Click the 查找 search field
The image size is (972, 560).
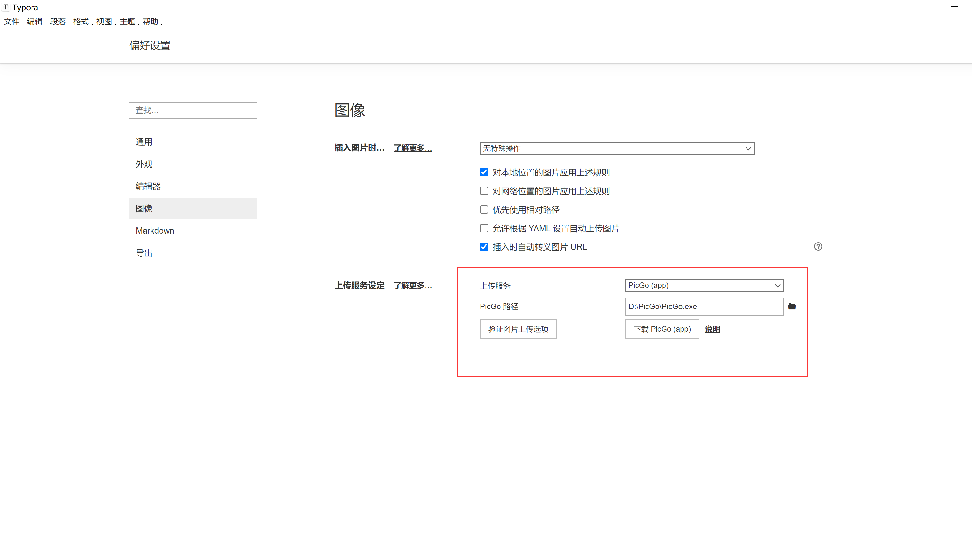click(193, 110)
